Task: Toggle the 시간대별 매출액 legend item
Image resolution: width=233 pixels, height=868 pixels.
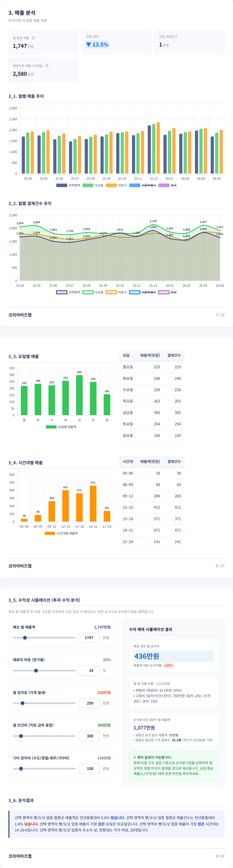Action: click(x=61, y=533)
